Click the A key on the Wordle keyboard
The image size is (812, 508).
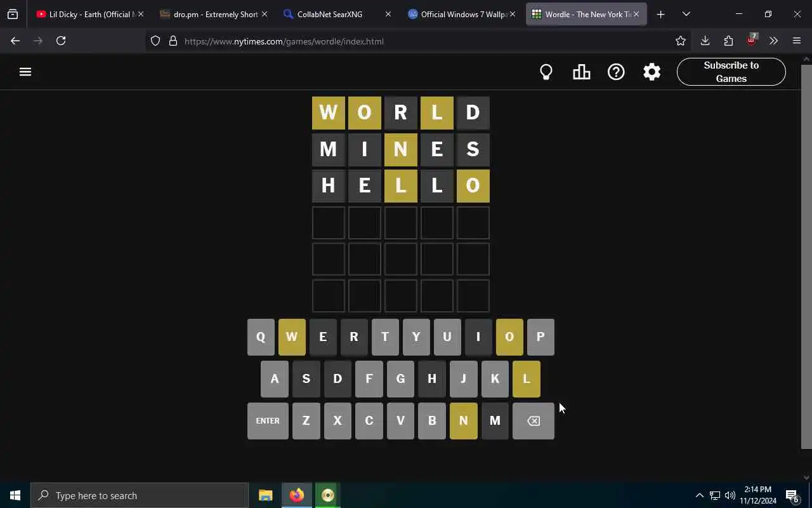[275, 378]
